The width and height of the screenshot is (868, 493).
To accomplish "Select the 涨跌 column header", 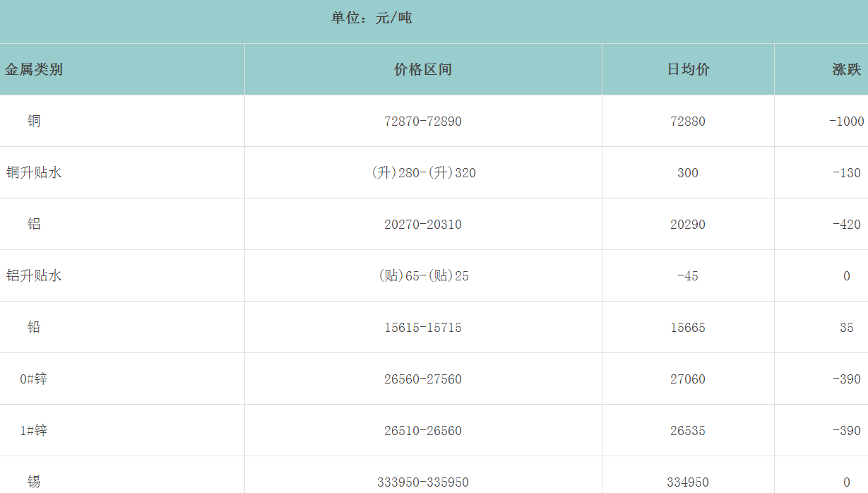I will 846,69.
